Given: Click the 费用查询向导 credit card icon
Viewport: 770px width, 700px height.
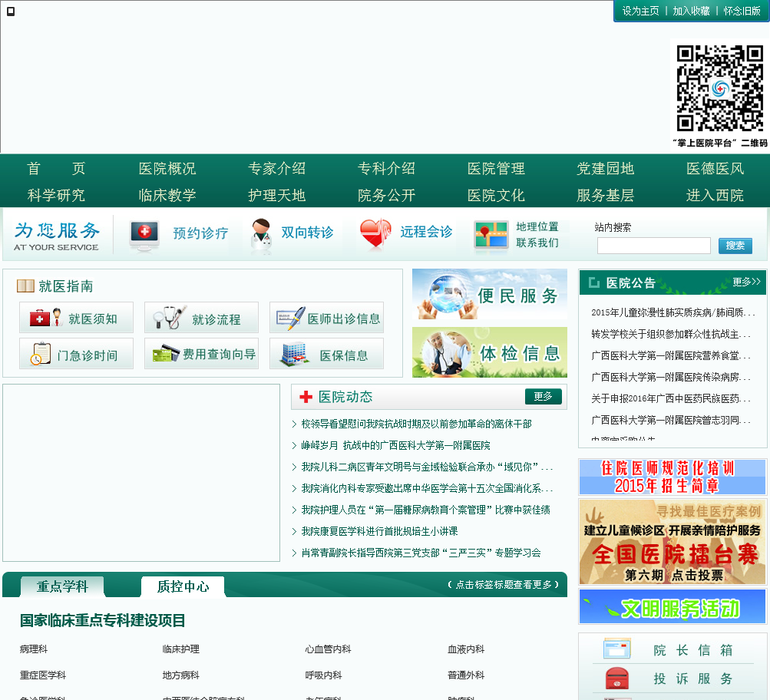Looking at the screenshot, I should point(166,353).
